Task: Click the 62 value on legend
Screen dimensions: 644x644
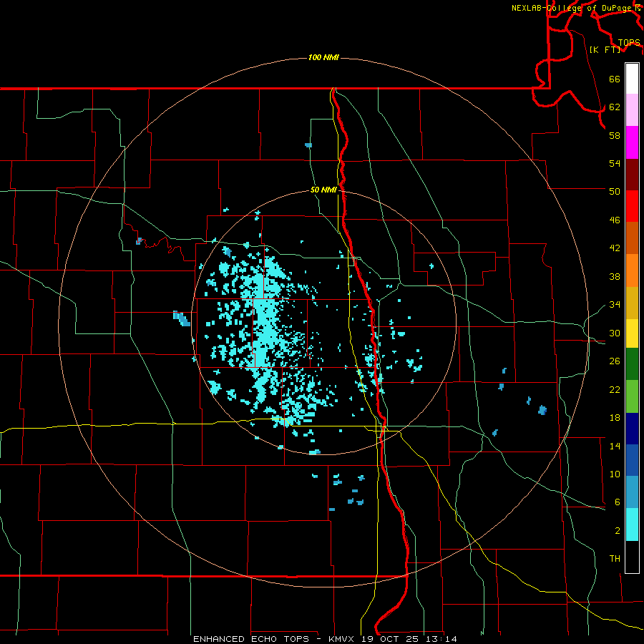Action: [x=615, y=107]
